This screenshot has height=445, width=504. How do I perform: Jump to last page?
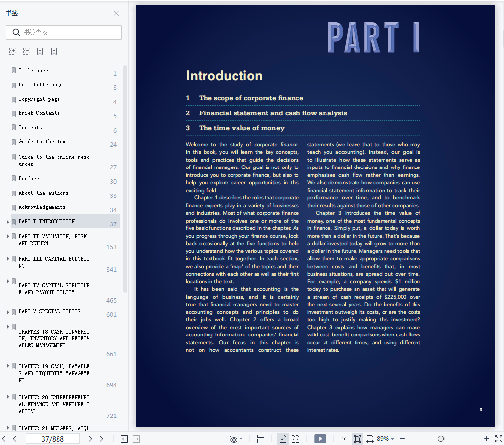pos(102,439)
